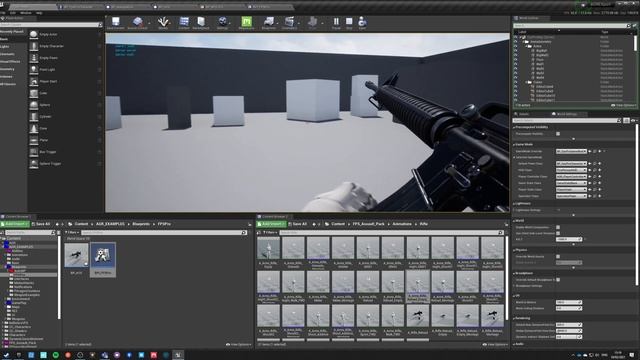640x360 pixels.
Task: Click Save All in right Content Browser
Action: click(x=297, y=224)
